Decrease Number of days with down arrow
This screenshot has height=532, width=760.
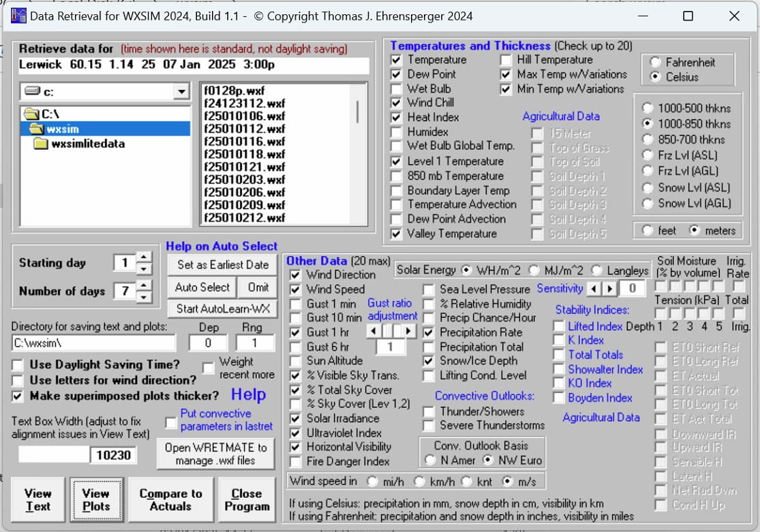pos(144,296)
